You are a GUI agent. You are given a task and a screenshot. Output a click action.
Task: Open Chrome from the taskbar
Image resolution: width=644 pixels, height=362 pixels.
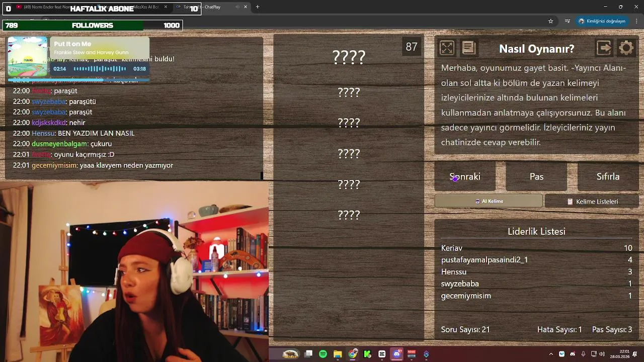click(353, 354)
